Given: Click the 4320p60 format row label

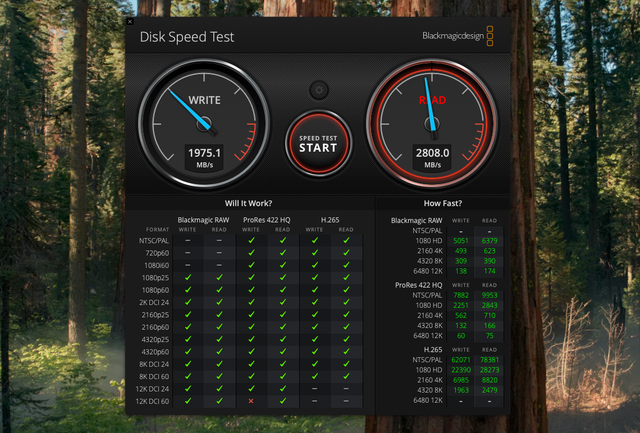Looking at the screenshot, I should point(156,352).
